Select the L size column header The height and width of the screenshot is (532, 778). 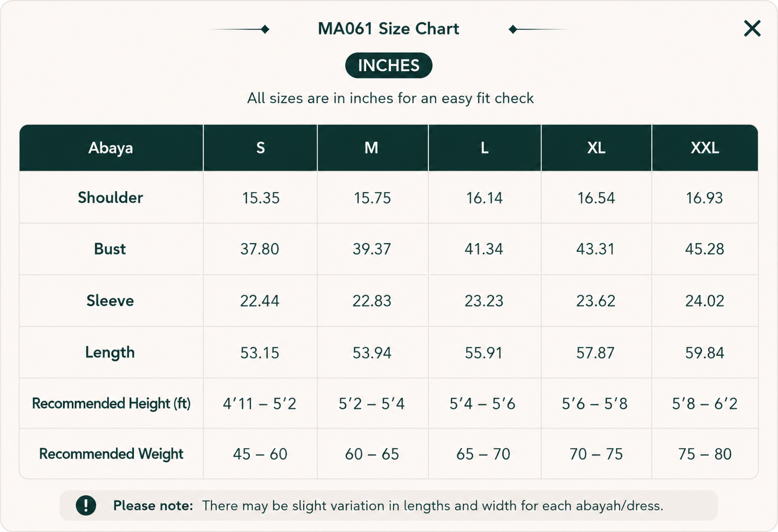(485, 148)
